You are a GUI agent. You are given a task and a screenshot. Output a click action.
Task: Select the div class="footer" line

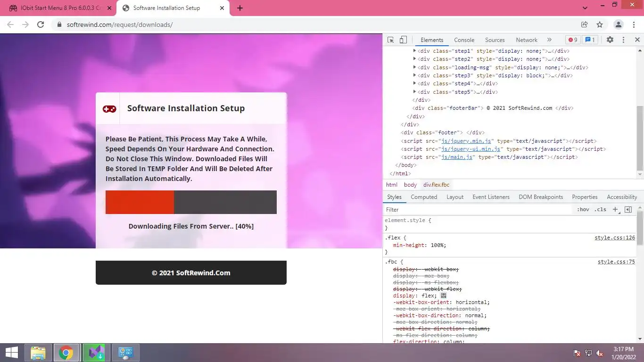[443, 132]
